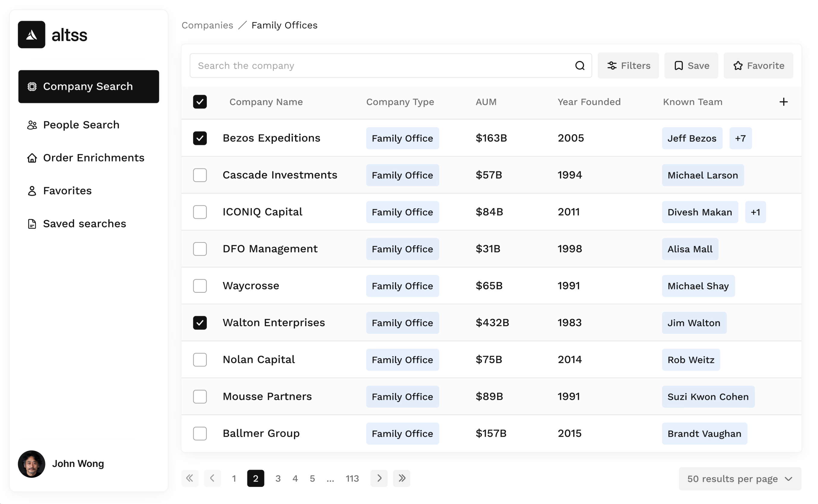Viewport: 818px width, 504px height.
Task: Open the 50 results per page dropdown
Action: (740, 479)
